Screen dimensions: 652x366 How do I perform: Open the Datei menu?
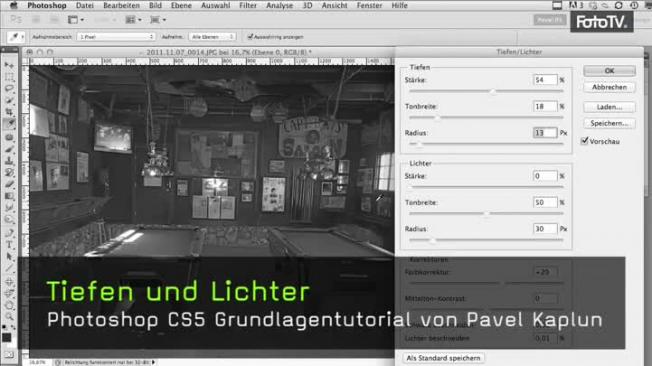[85, 5]
